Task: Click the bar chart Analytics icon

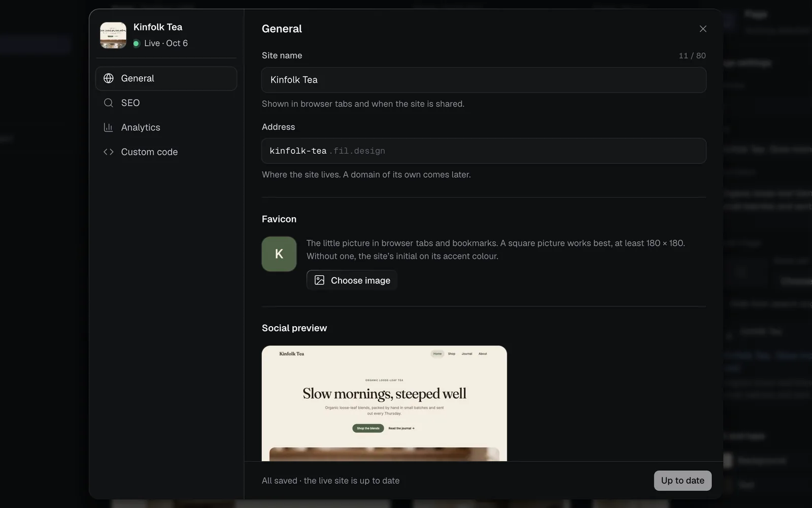Action: click(109, 128)
